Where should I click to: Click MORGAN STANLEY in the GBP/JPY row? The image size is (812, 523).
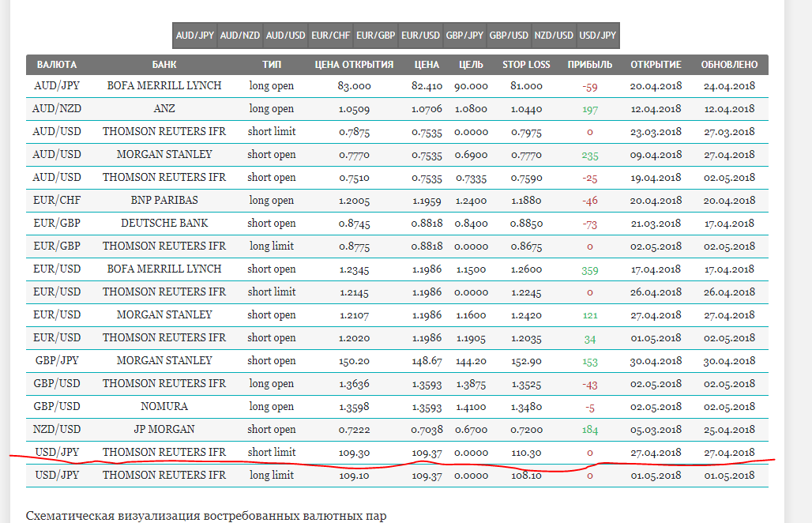(x=164, y=360)
